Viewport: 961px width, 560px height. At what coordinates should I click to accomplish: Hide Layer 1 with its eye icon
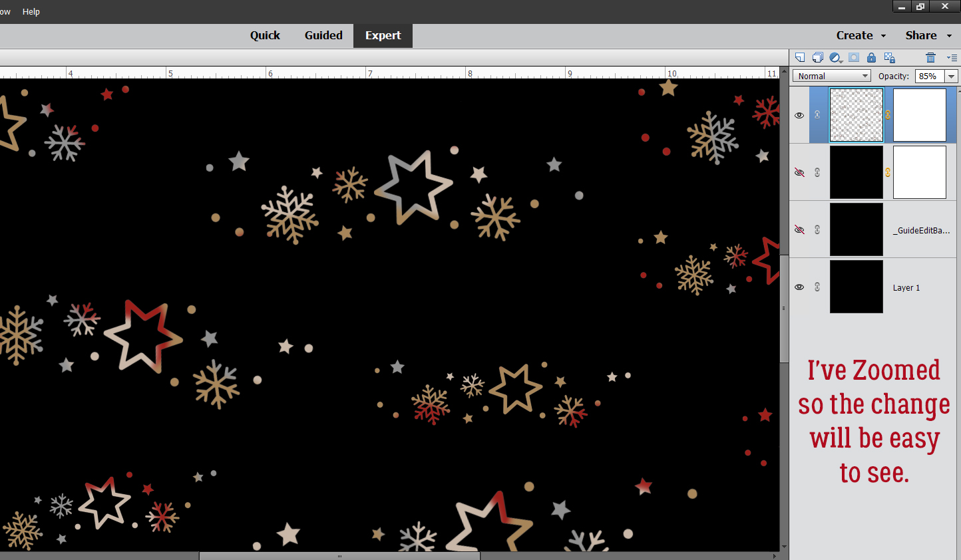tap(799, 287)
